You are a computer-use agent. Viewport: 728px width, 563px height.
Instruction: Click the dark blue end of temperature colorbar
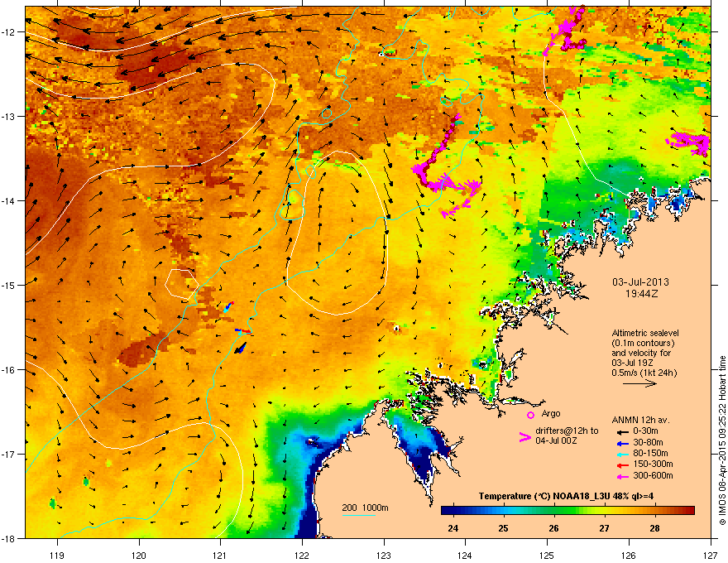pos(447,511)
